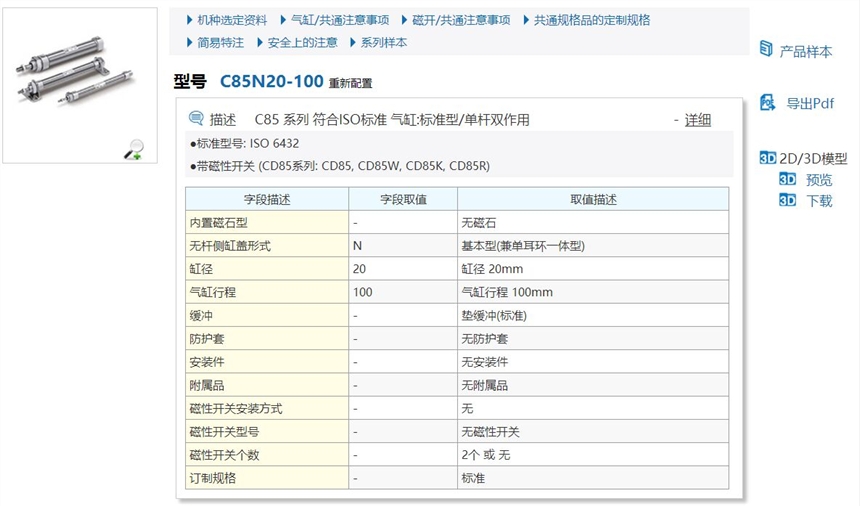Open the 产品样本 link text
Viewport: 860px width, 506px height.
click(806, 52)
